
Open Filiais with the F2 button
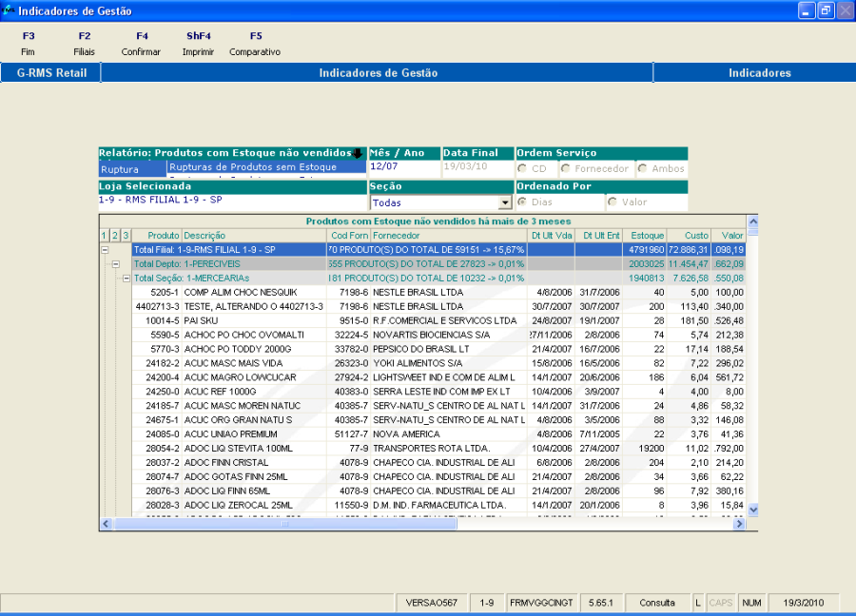click(84, 44)
